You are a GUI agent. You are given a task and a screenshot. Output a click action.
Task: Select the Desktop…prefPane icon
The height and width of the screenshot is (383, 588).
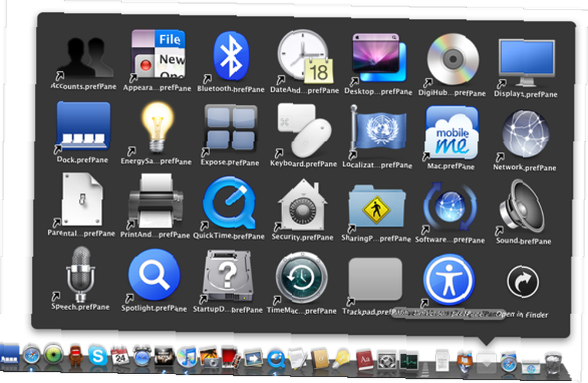[x=379, y=58]
